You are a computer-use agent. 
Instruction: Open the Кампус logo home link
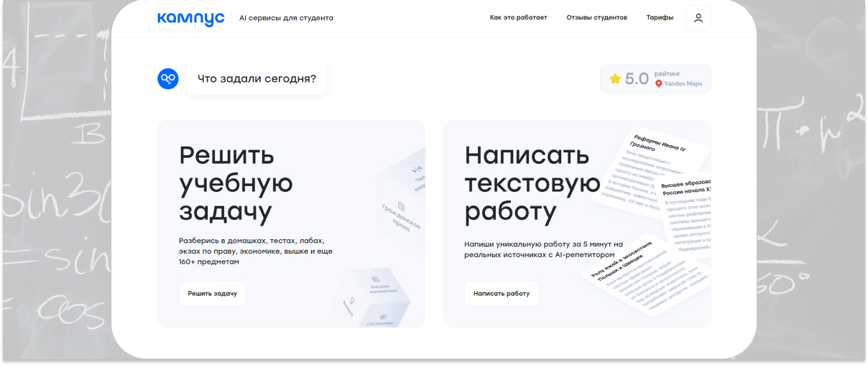pos(191,18)
